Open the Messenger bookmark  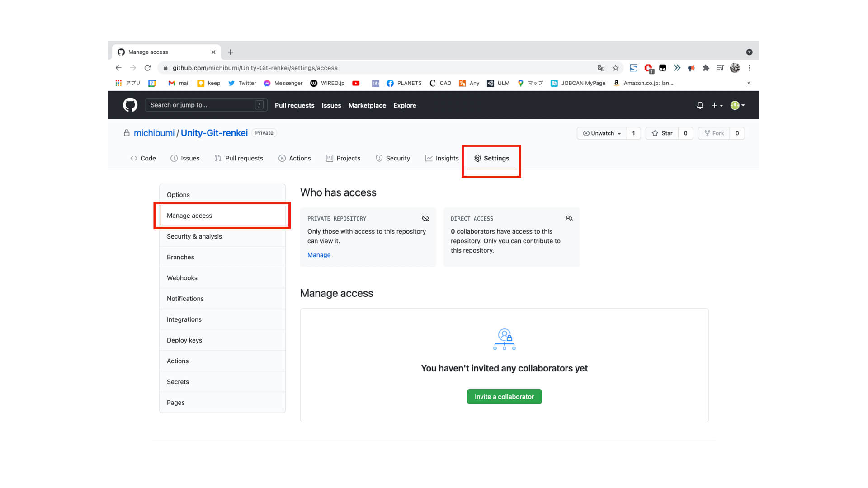[283, 83]
